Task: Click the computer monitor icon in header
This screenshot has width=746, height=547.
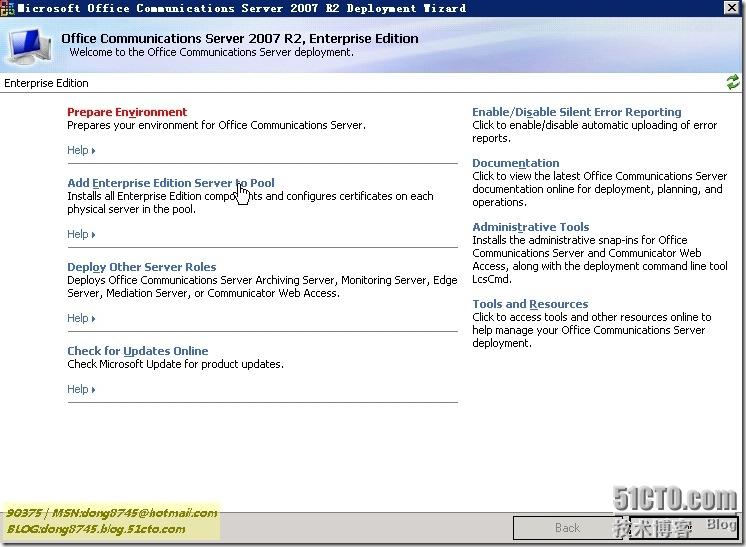Action: point(28,46)
